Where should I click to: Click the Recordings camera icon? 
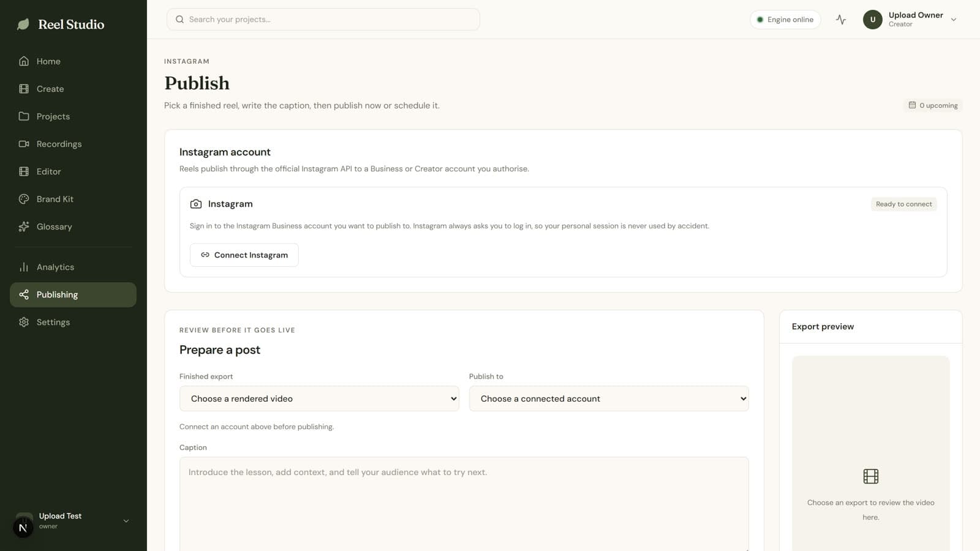pyautogui.click(x=24, y=144)
